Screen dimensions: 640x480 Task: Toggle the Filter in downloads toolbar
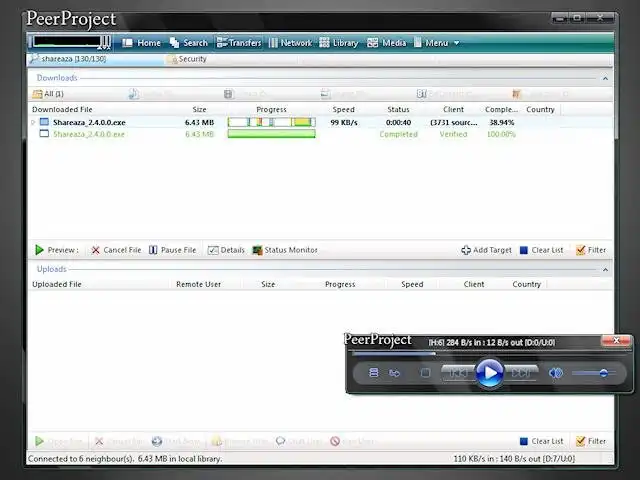click(x=591, y=250)
